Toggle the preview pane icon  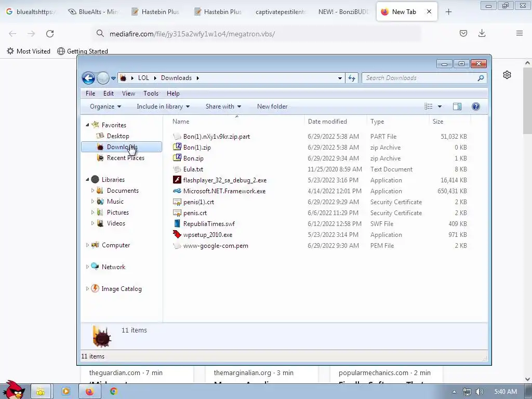(x=457, y=107)
